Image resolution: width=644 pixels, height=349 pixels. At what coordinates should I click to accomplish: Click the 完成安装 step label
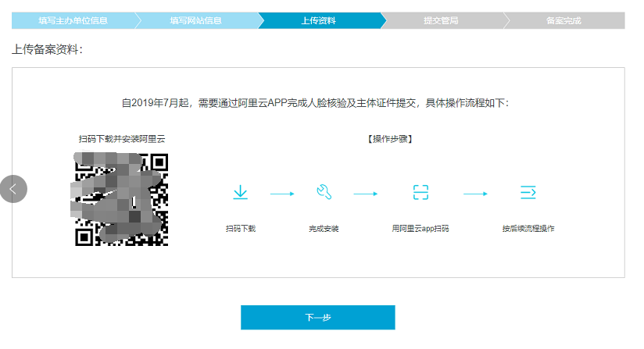click(x=324, y=230)
